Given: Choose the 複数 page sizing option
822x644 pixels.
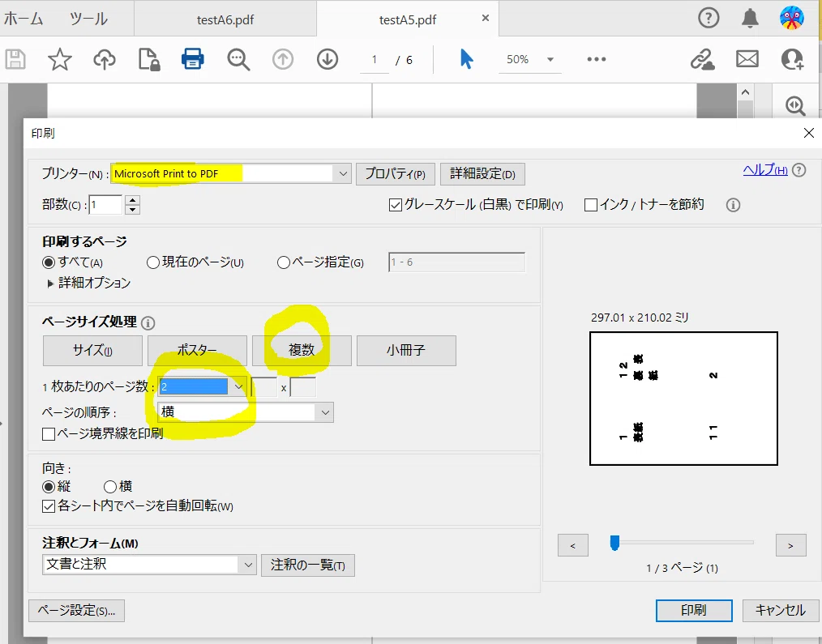Looking at the screenshot, I should click(302, 351).
